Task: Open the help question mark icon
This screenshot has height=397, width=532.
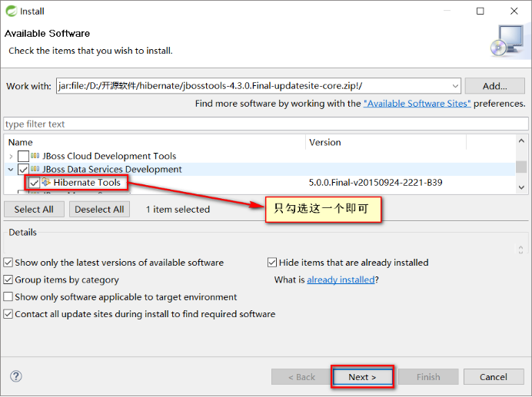Action: pyautogui.click(x=16, y=376)
